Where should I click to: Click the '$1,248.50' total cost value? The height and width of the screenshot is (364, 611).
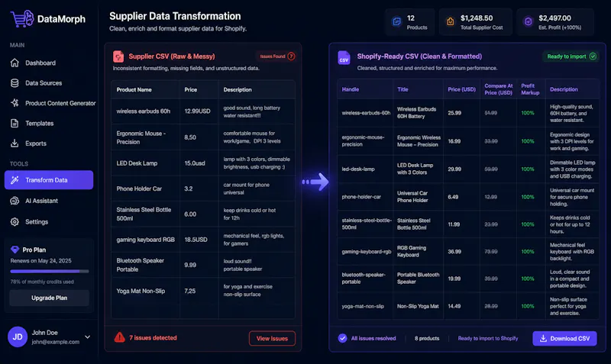(476, 18)
